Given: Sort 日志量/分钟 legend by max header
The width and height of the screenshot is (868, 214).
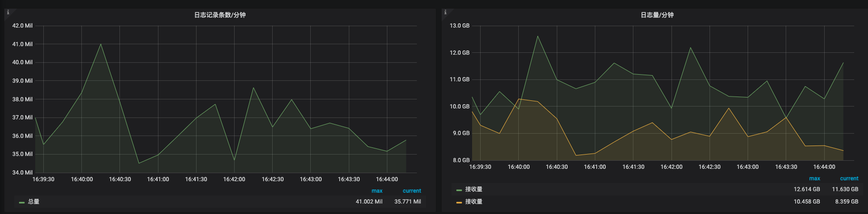Looking at the screenshot, I should click(815, 178).
